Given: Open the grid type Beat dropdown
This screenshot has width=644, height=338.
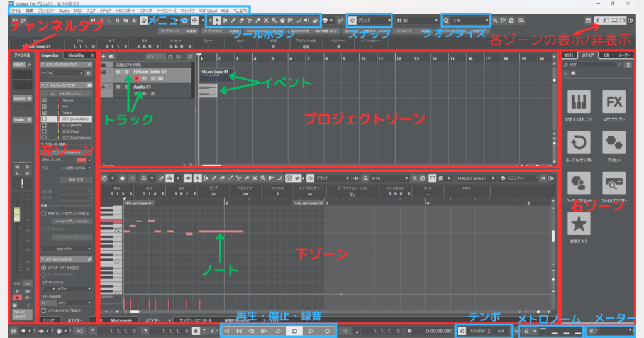Looking at the screenshot, I should tap(418, 21).
